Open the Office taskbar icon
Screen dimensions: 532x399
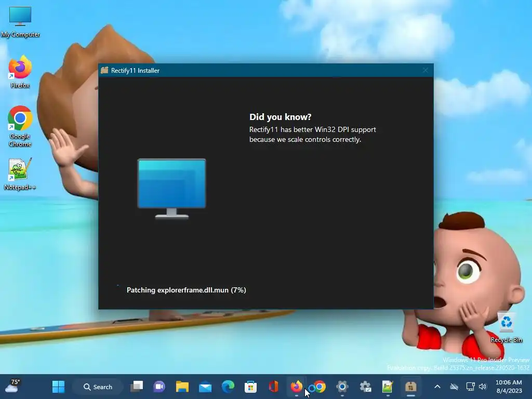coord(273,387)
